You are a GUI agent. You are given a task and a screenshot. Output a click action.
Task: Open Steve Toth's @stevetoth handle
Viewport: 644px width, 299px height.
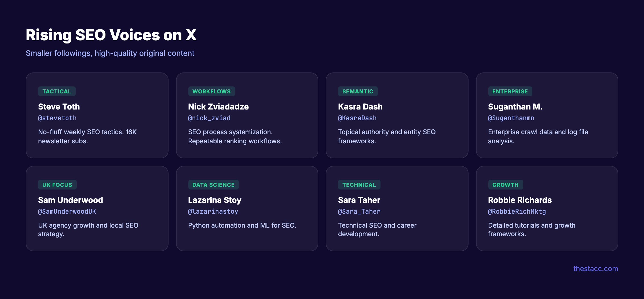(57, 118)
